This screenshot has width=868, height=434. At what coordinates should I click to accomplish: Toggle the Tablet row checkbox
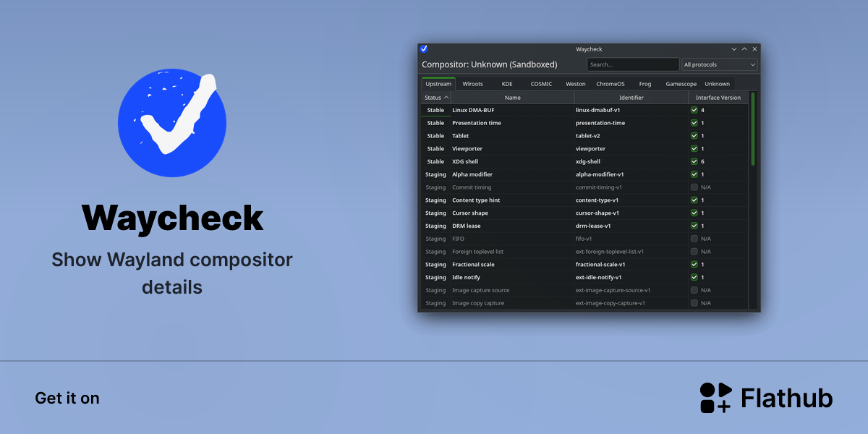click(x=694, y=136)
